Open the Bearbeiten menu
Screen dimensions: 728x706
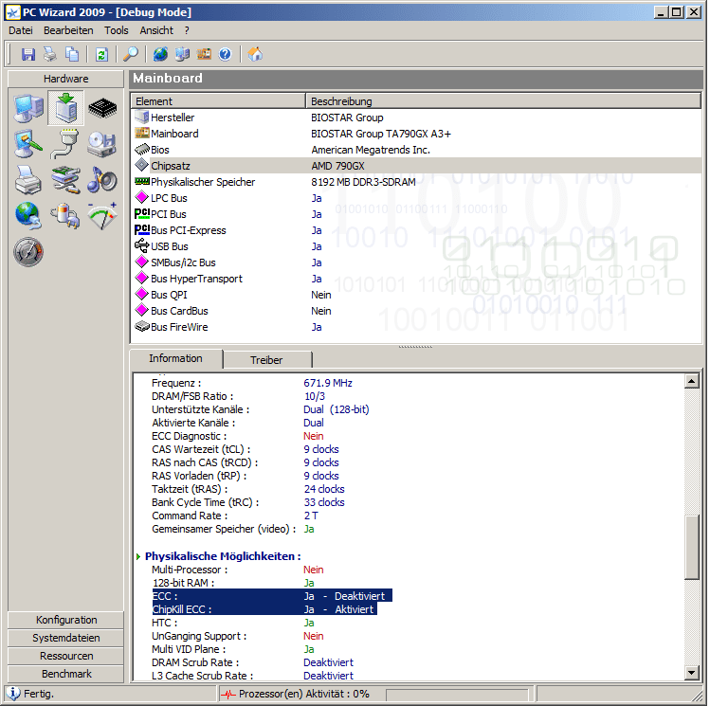pos(68,30)
